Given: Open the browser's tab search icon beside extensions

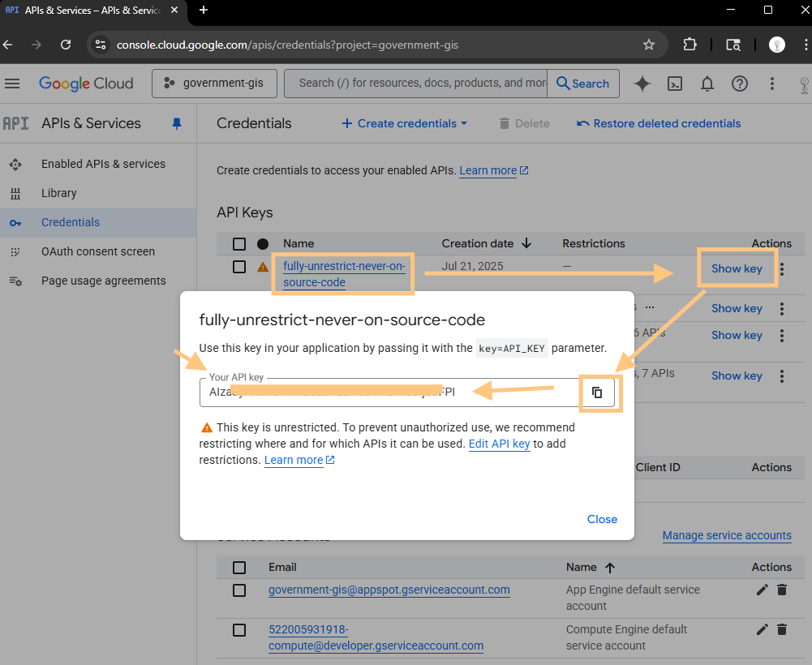Looking at the screenshot, I should [x=733, y=45].
